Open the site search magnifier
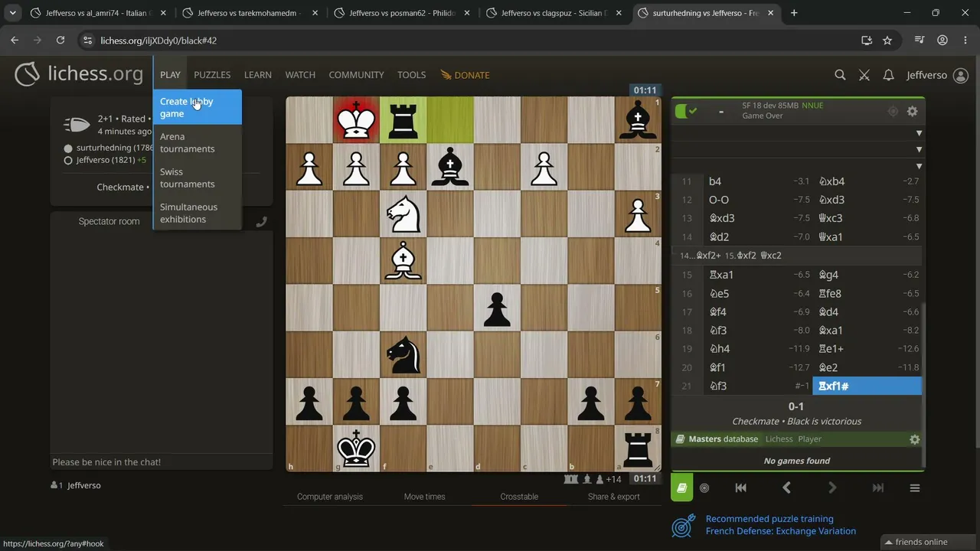Screen dimensions: 980x551 pyautogui.click(x=840, y=75)
